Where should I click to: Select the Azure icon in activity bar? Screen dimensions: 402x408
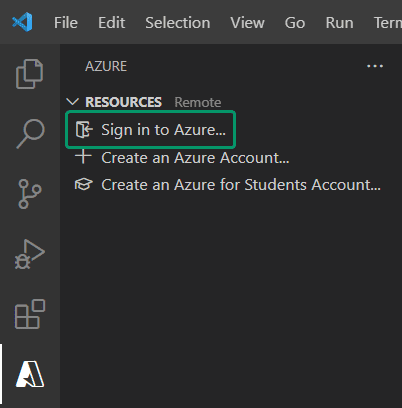click(x=30, y=374)
